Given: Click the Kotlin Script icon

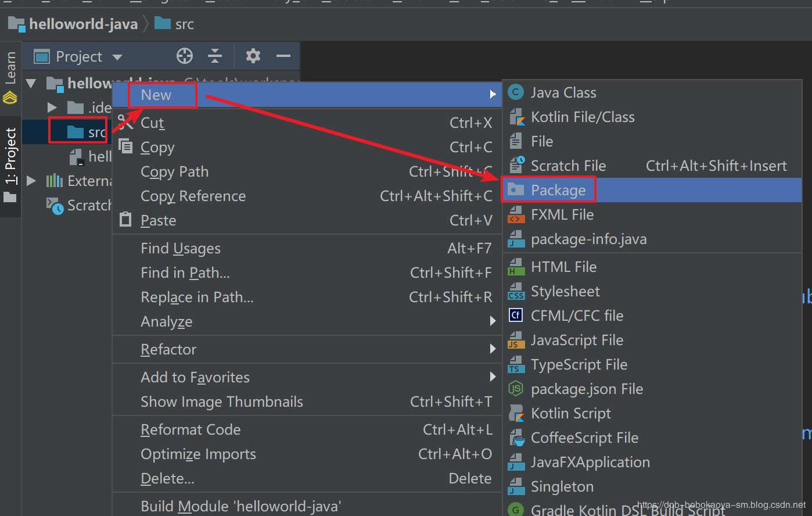Looking at the screenshot, I should coord(516,413).
